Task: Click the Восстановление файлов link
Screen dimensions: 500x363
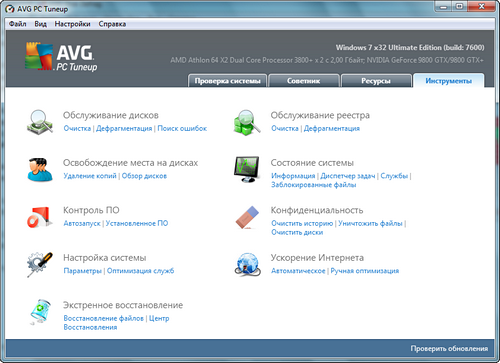Action: coord(104,318)
